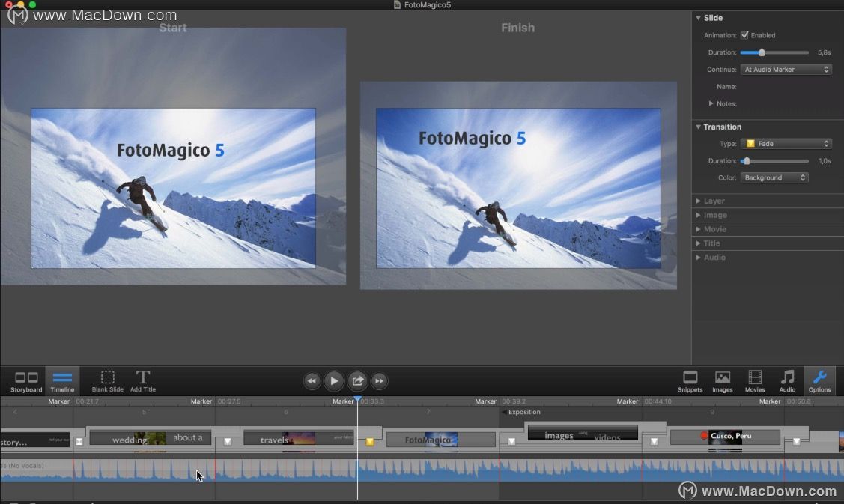Switch to Timeline view
844x504 pixels.
[x=62, y=381]
